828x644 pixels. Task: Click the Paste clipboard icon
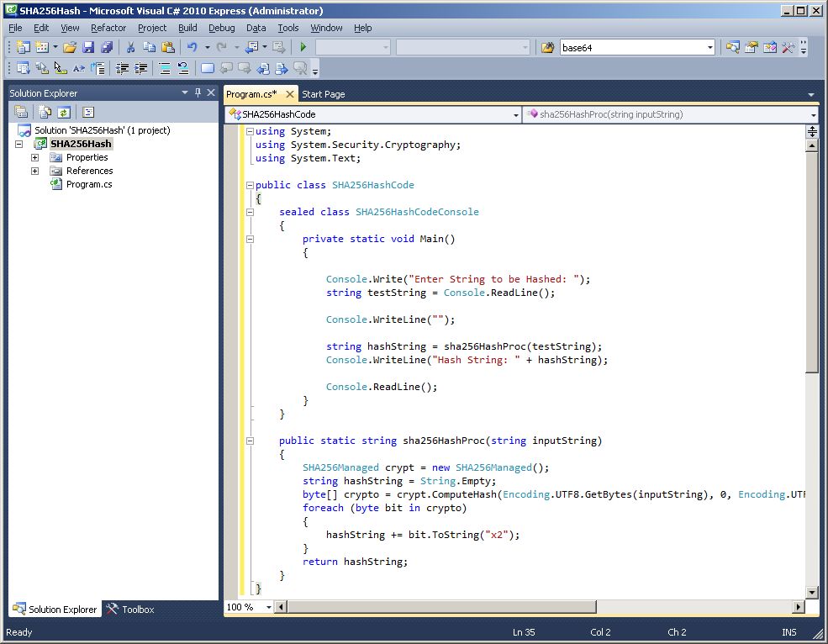click(168, 48)
